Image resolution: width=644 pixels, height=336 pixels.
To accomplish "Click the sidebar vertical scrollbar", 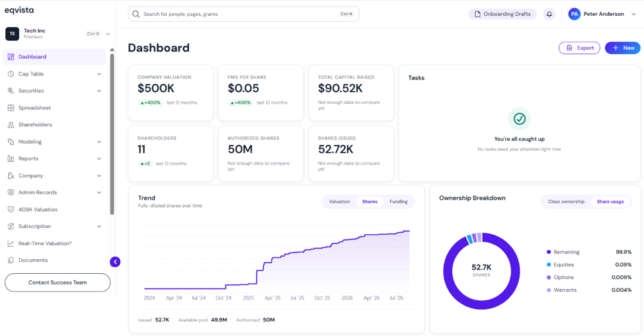I will [x=112, y=134].
